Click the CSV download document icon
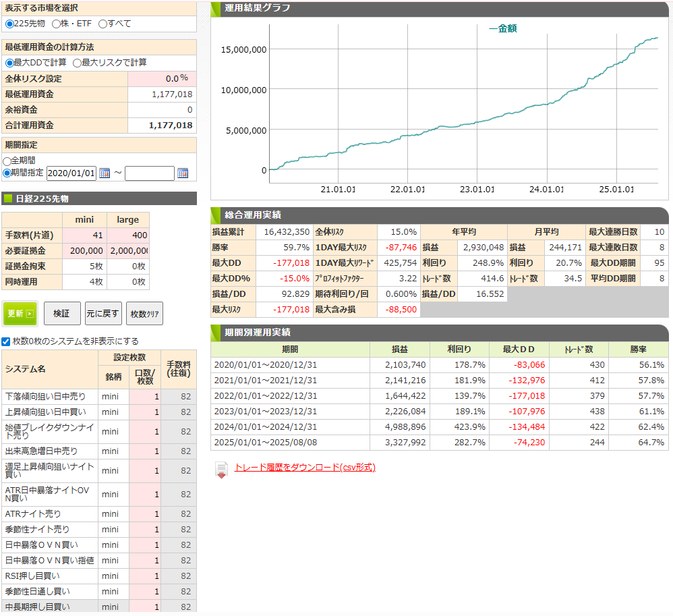 coord(221,470)
